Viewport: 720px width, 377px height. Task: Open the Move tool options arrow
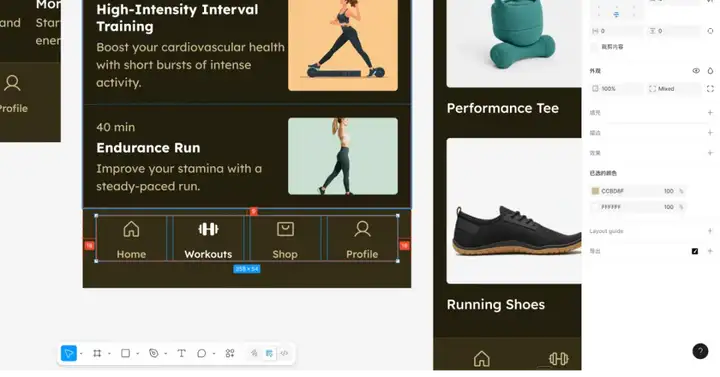coord(81,354)
